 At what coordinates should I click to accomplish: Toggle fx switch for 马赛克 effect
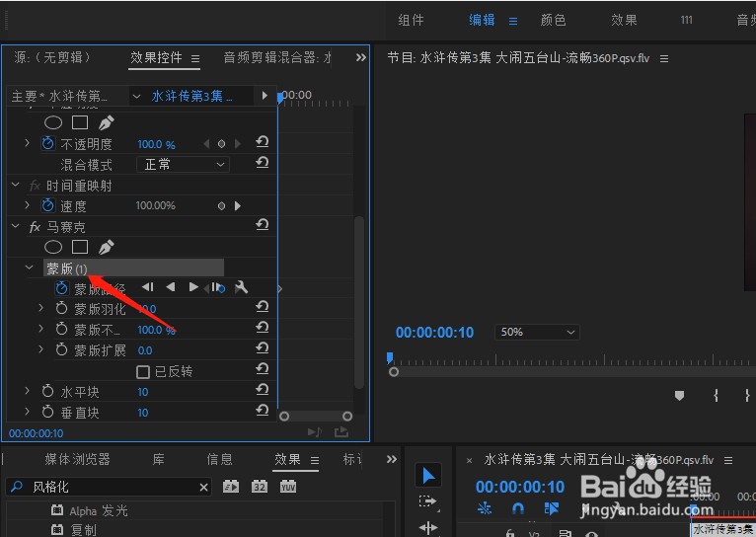35,227
